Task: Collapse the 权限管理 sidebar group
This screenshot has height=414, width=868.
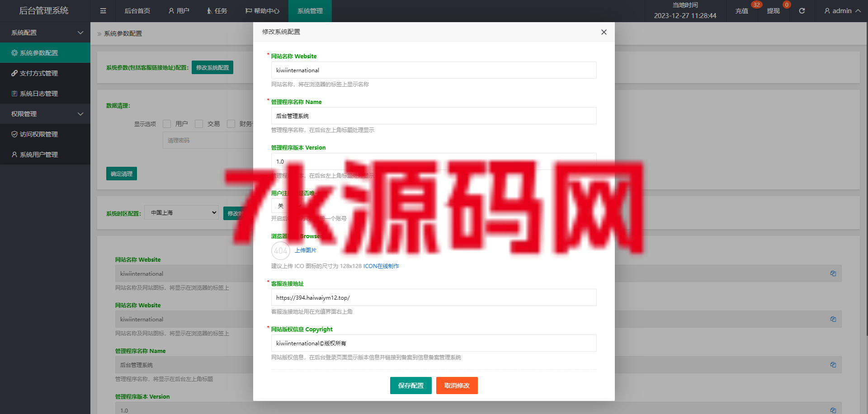Action: point(45,114)
